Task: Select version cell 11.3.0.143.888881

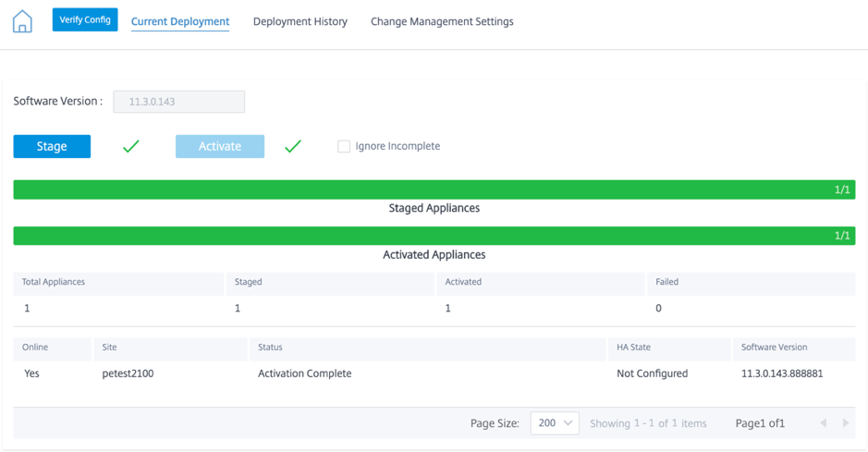Action: point(782,373)
